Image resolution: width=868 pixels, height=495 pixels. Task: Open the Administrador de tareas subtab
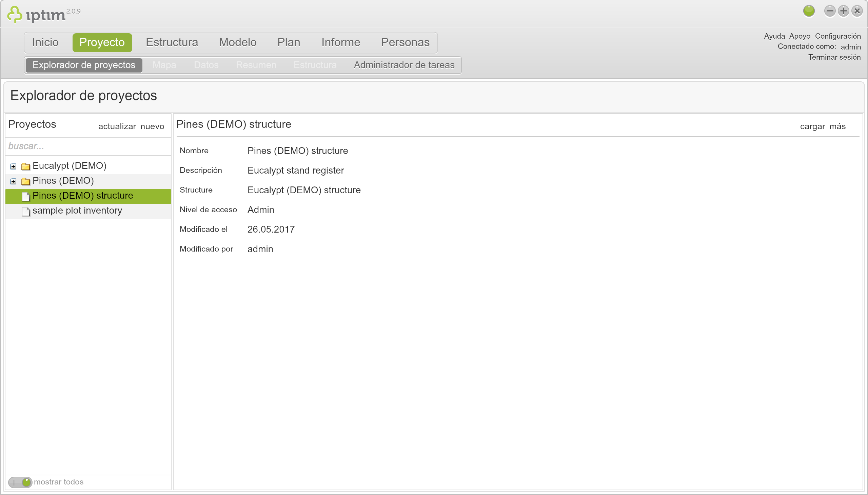pyautogui.click(x=404, y=65)
